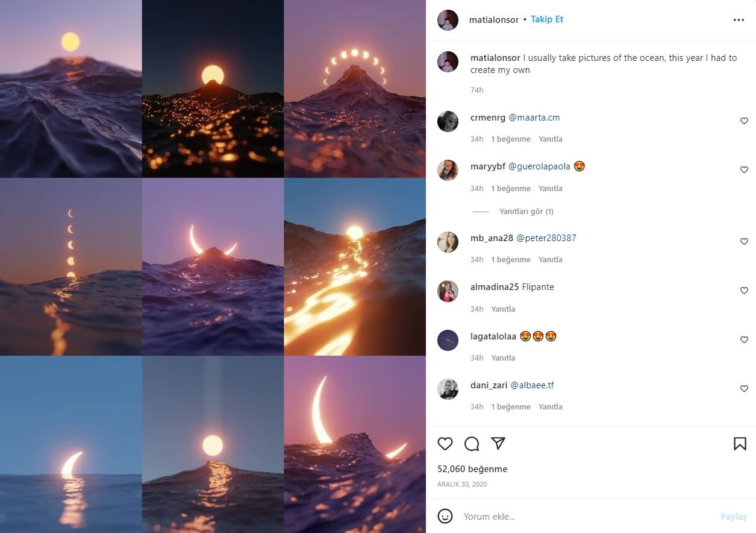Screen dimensions: 756x533
Task: Open the three-dot more options menu
Action: point(739,20)
